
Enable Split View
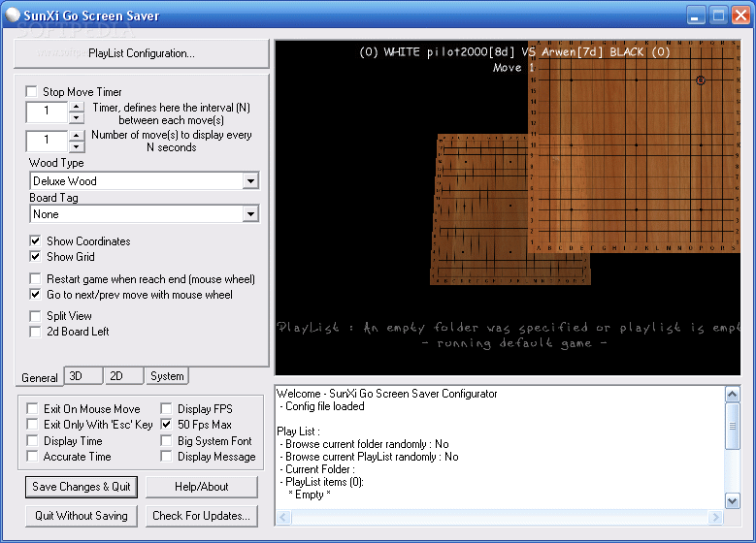pyautogui.click(x=35, y=316)
